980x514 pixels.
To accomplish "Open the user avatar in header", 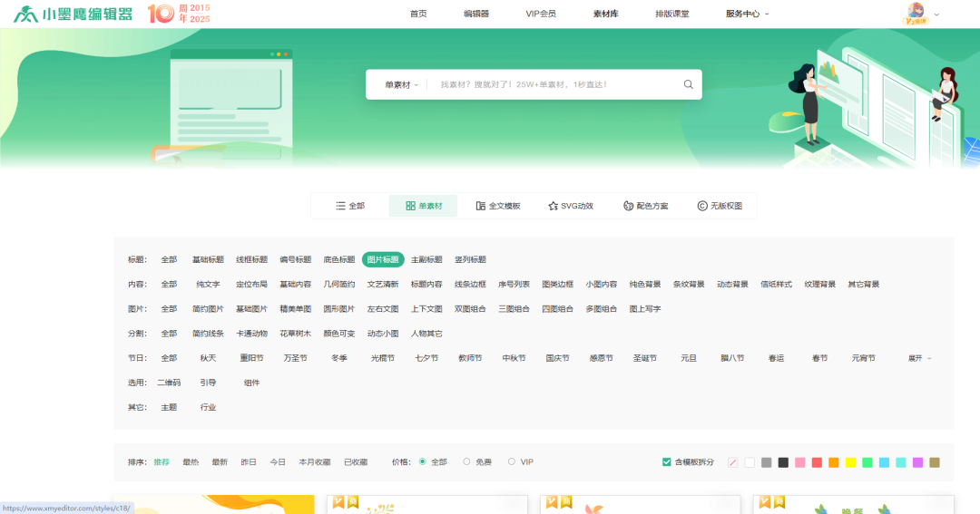I will (916, 13).
